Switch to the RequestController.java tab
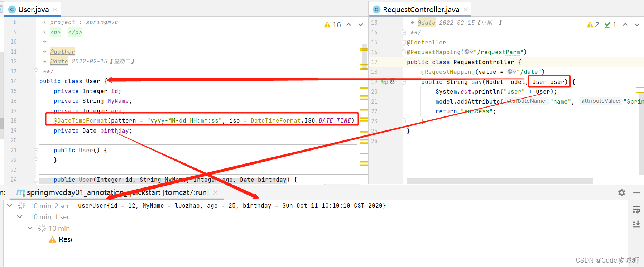644x267 pixels. click(x=421, y=9)
